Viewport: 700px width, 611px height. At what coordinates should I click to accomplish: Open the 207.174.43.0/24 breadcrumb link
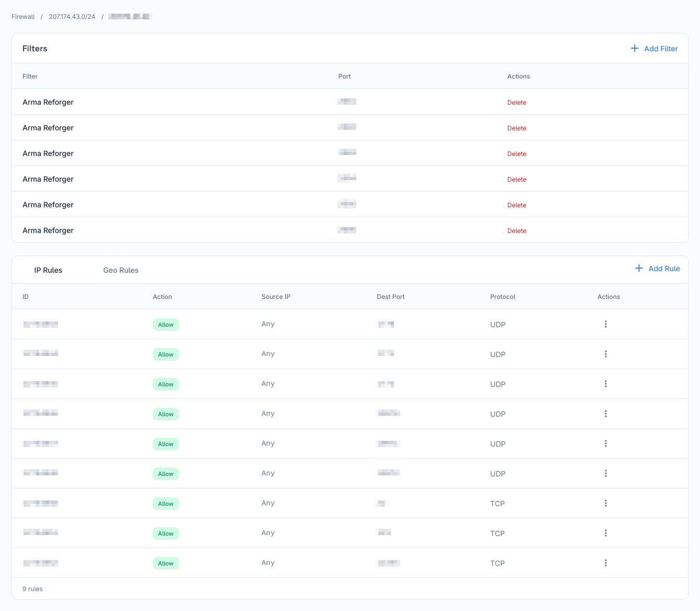[x=72, y=17]
